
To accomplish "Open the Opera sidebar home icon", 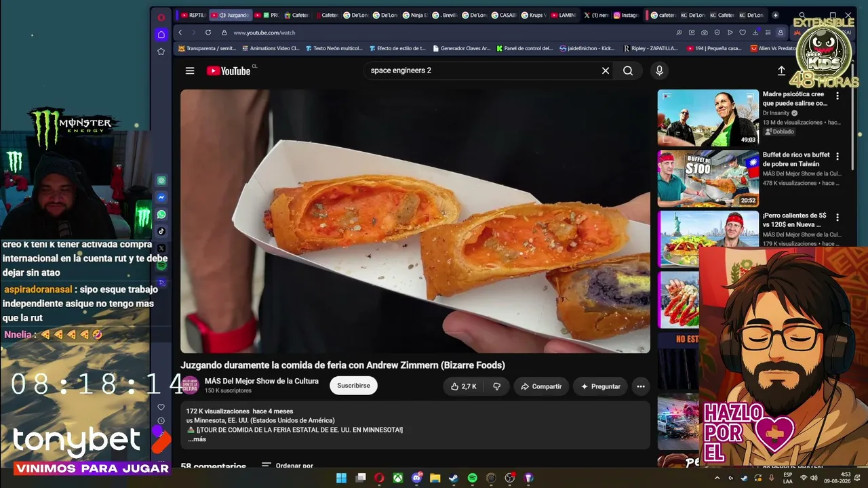I will point(161,34).
